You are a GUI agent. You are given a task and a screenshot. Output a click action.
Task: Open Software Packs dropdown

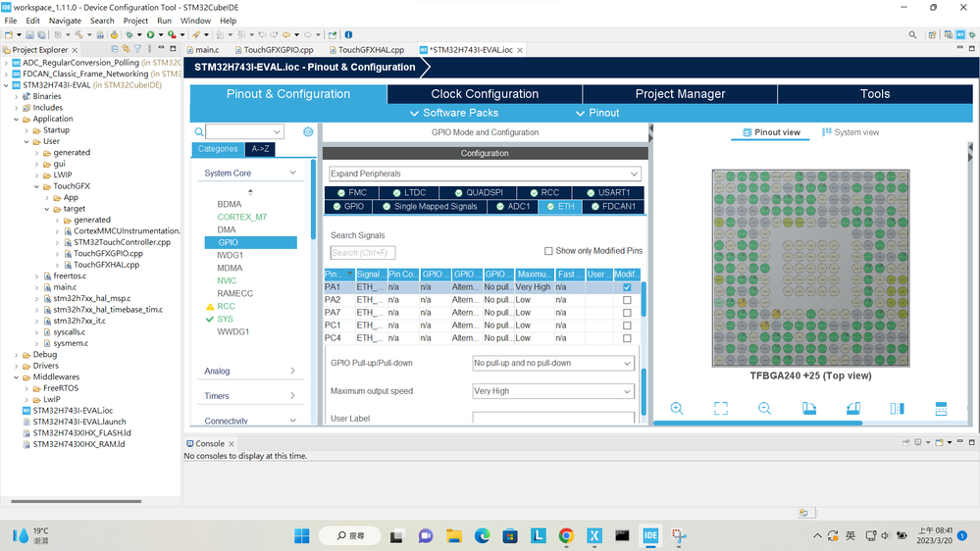(x=454, y=113)
